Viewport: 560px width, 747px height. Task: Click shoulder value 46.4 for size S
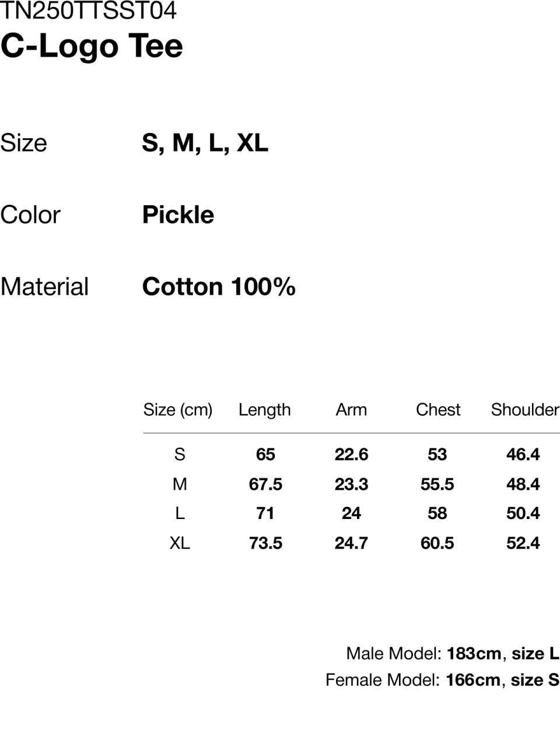coord(523,454)
